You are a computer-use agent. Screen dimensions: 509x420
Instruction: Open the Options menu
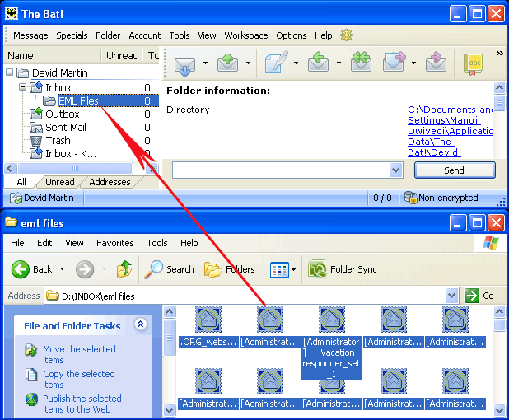[x=292, y=35]
